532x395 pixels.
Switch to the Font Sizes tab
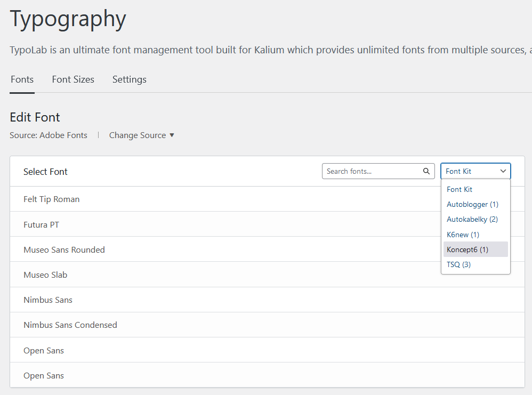(x=73, y=79)
